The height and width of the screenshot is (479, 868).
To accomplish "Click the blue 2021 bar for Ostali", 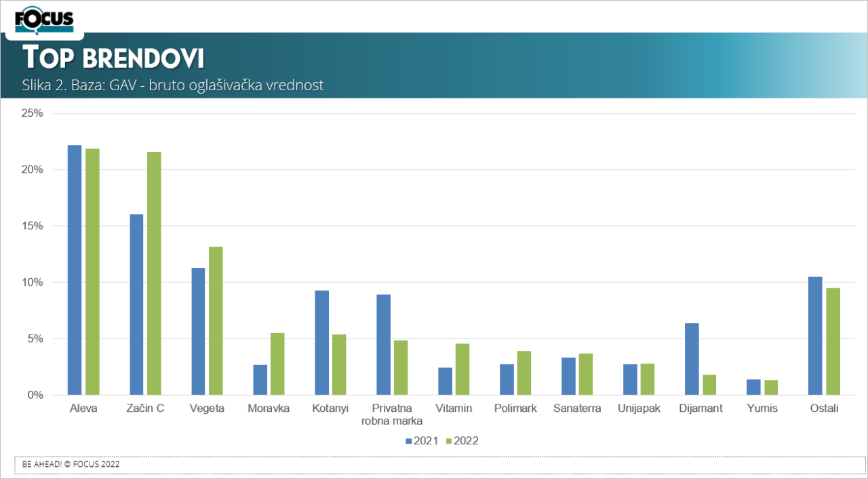I will (x=815, y=336).
